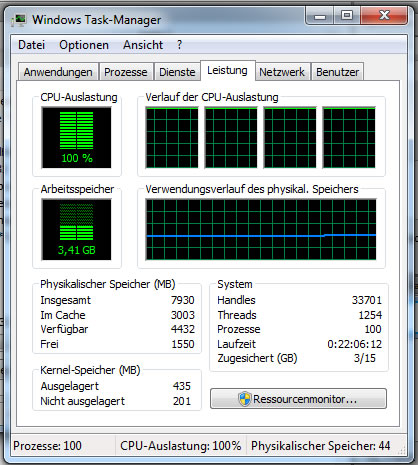Open the ? help menu
Image resolution: width=418 pixels, height=465 pixels.
point(180,45)
